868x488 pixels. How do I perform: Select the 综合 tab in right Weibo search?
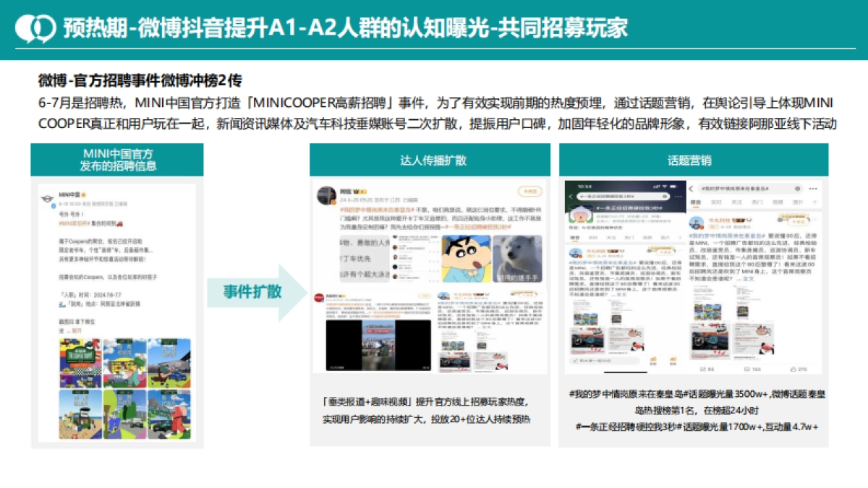point(696,202)
